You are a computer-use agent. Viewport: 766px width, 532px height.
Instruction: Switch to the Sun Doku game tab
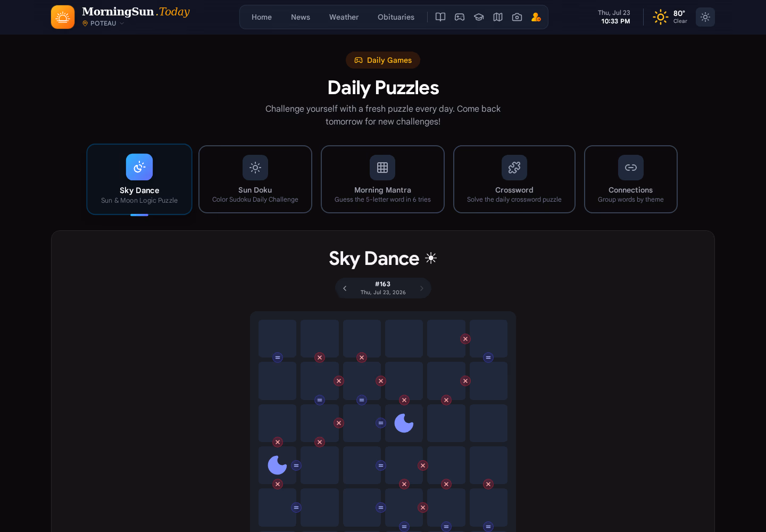255,179
